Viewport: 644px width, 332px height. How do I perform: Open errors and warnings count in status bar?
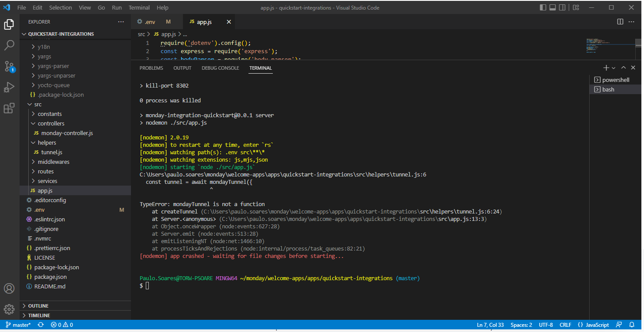click(x=62, y=325)
